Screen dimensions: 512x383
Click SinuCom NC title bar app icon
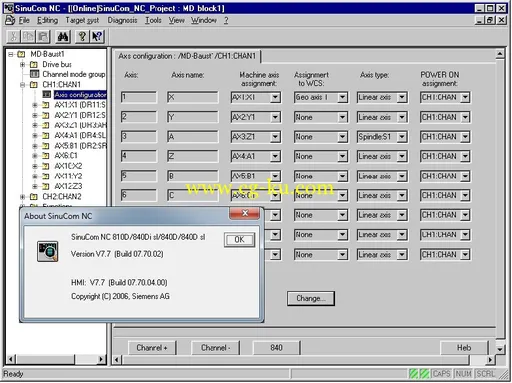coord(8,8)
